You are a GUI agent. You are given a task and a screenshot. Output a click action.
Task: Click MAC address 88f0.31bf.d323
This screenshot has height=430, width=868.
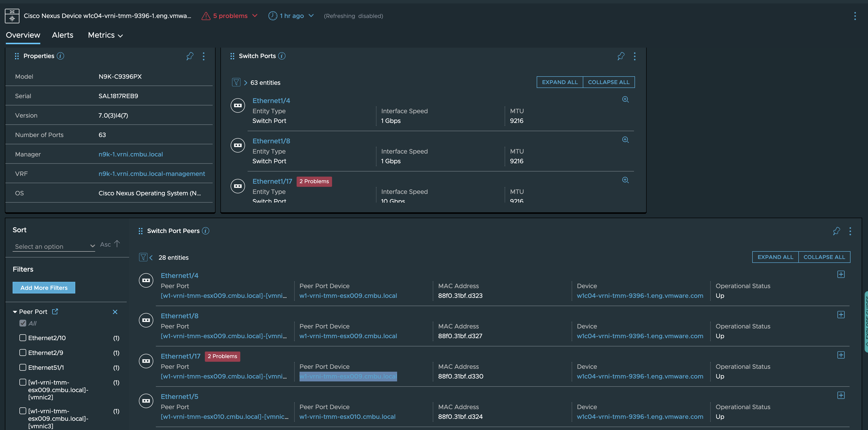coord(460,296)
